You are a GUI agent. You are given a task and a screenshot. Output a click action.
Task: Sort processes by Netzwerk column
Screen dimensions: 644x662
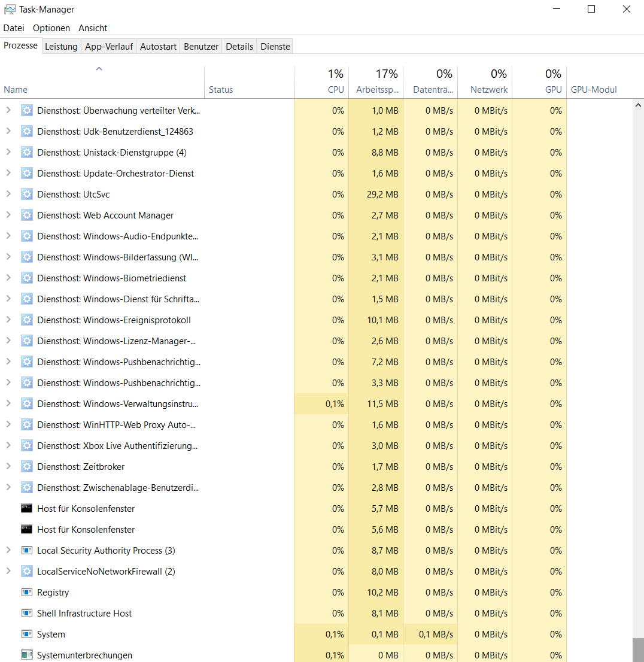point(485,82)
